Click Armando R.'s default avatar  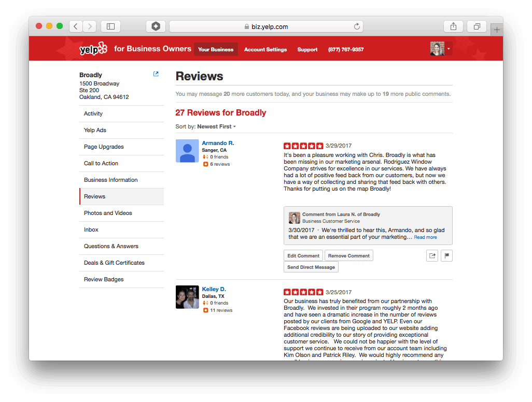[187, 151]
